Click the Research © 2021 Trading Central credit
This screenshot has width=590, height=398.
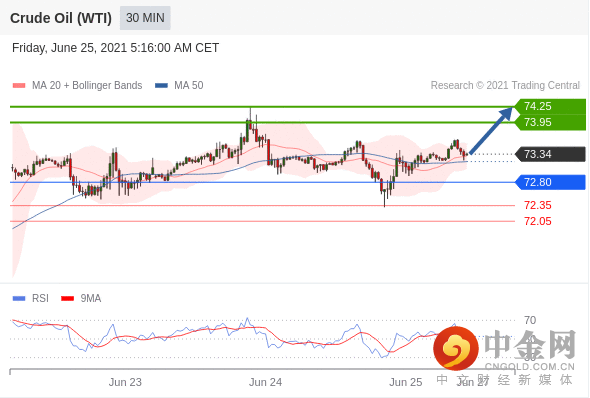505,85
